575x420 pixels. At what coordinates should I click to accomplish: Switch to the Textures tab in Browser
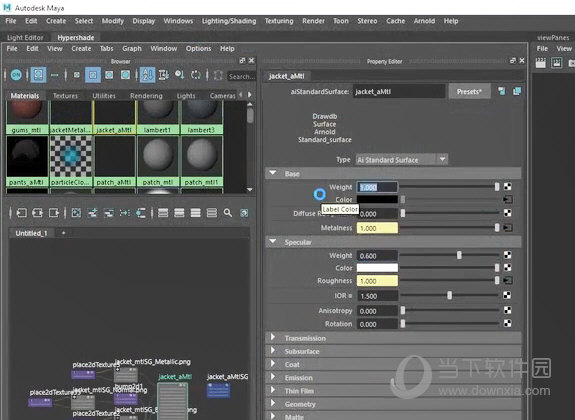pyautogui.click(x=65, y=96)
